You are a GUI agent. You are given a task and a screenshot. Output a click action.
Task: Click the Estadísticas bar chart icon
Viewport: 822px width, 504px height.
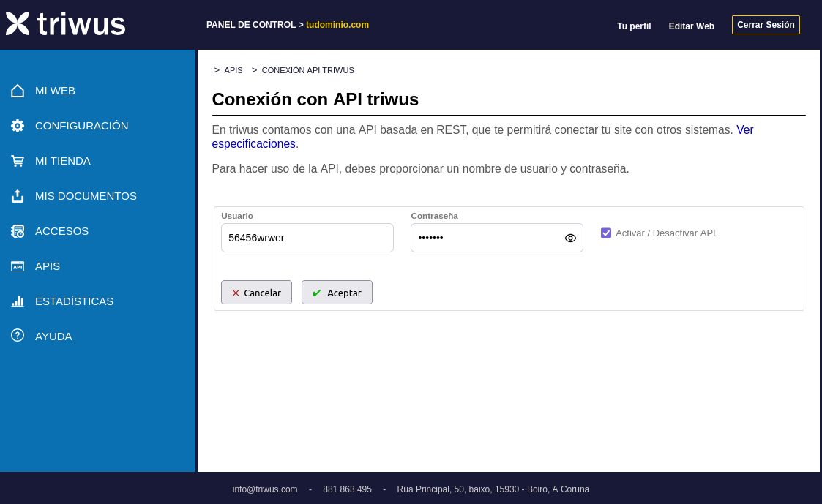click(18, 301)
